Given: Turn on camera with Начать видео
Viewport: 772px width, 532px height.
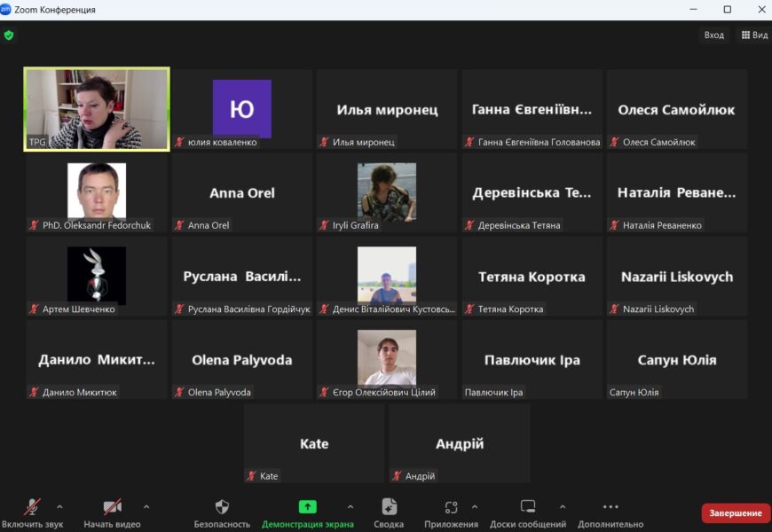Looking at the screenshot, I should (112, 512).
